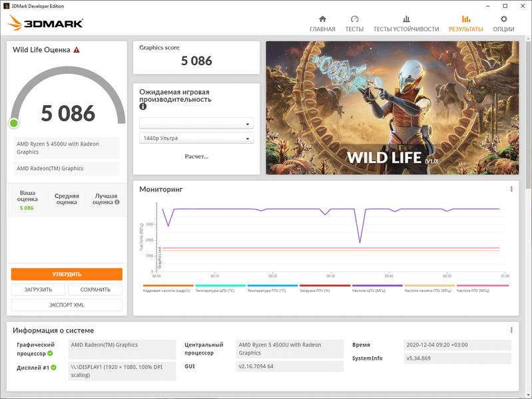Toggle Кадровая частота legend orange swatch
This screenshot has width=532, height=399.
tap(168, 285)
